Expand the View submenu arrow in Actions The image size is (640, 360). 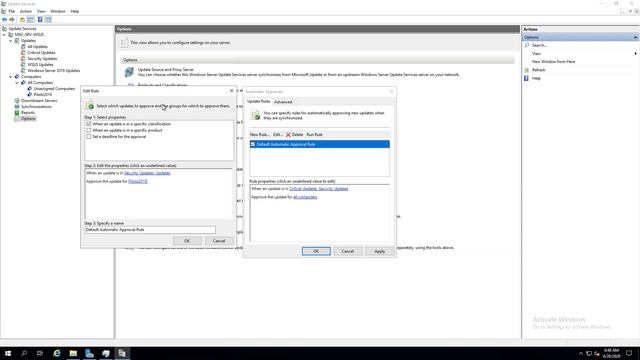(x=635, y=53)
